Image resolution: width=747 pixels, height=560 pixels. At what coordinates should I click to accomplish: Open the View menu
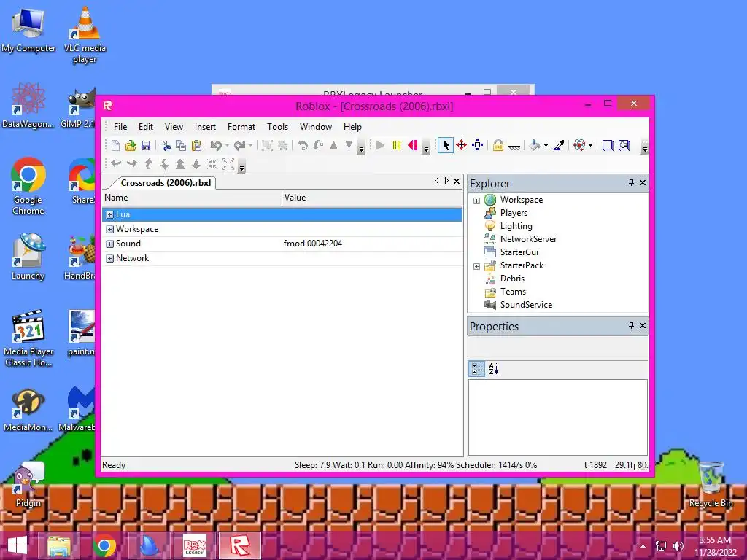click(174, 127)
